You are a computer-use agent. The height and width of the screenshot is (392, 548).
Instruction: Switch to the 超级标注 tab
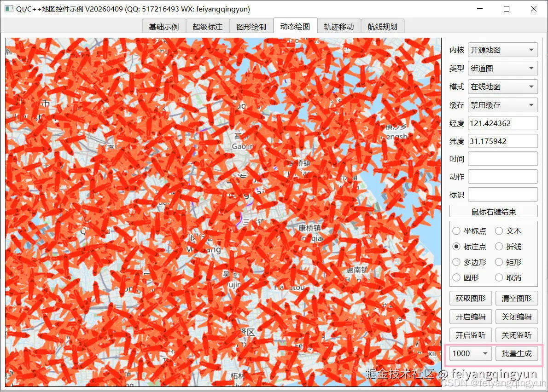tap(207, 27)
